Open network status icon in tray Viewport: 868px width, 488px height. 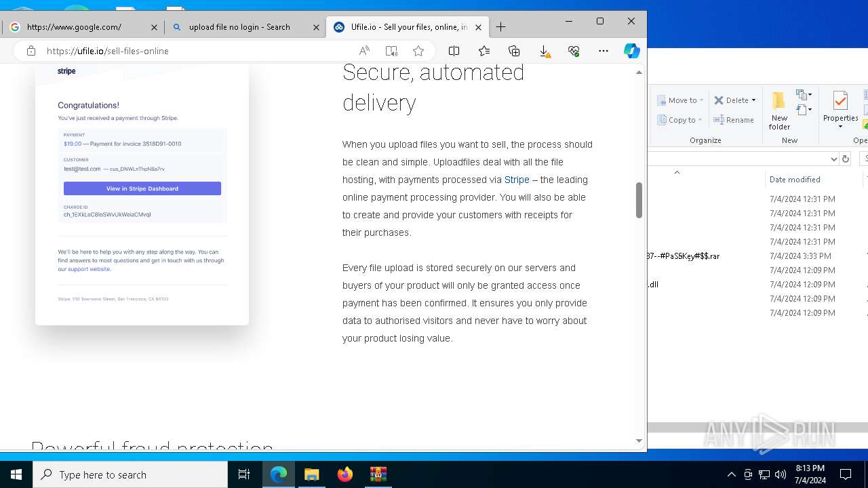click(x=764, y=474)
